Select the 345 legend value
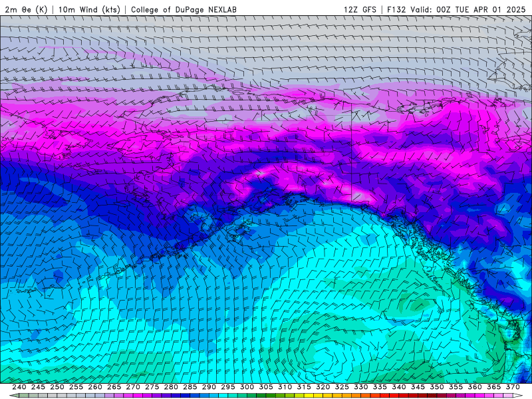This screenshot has height=399, width=532. 418,387
